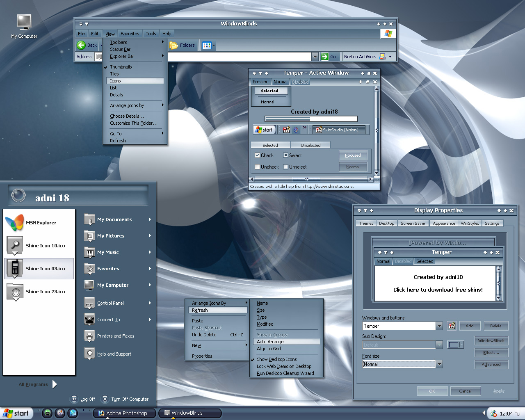
Task: Click the first quick launch icon in taskbar
Action: click(x=48, y=413)
